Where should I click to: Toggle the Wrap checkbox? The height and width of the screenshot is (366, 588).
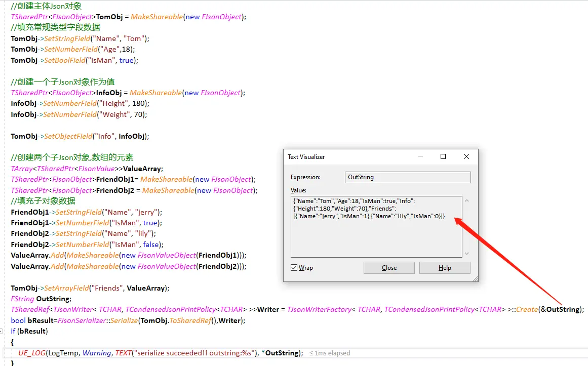(294, 268)
